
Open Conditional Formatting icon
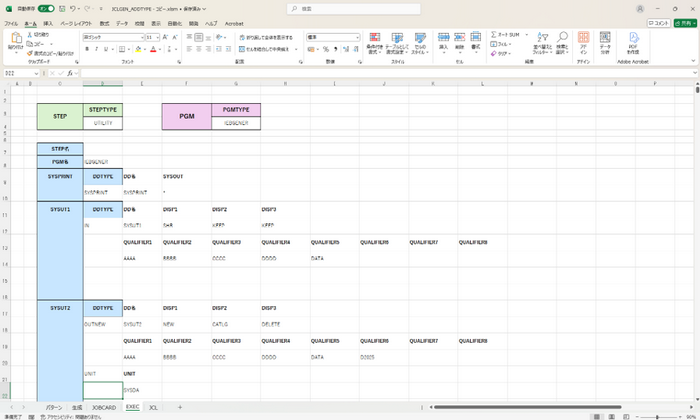pos(375,37)
